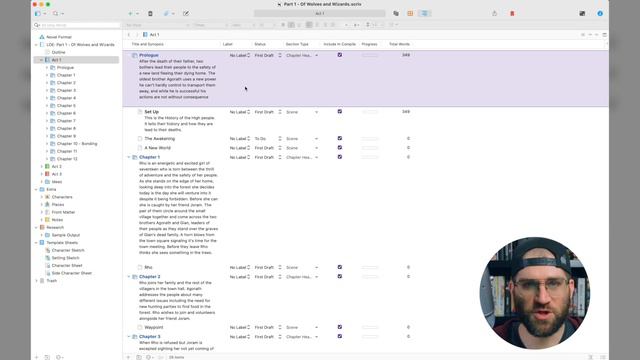This screenshot has width=640, height=360.
Task: Click the Chapter 1 progress bar
Action: tap(370, 157)
